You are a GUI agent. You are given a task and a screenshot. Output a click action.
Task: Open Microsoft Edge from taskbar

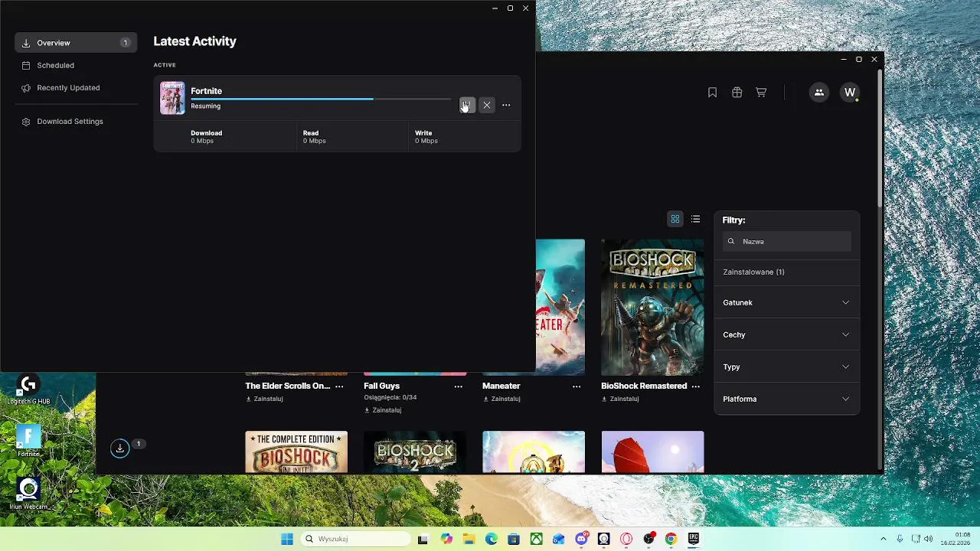(491, 539)
